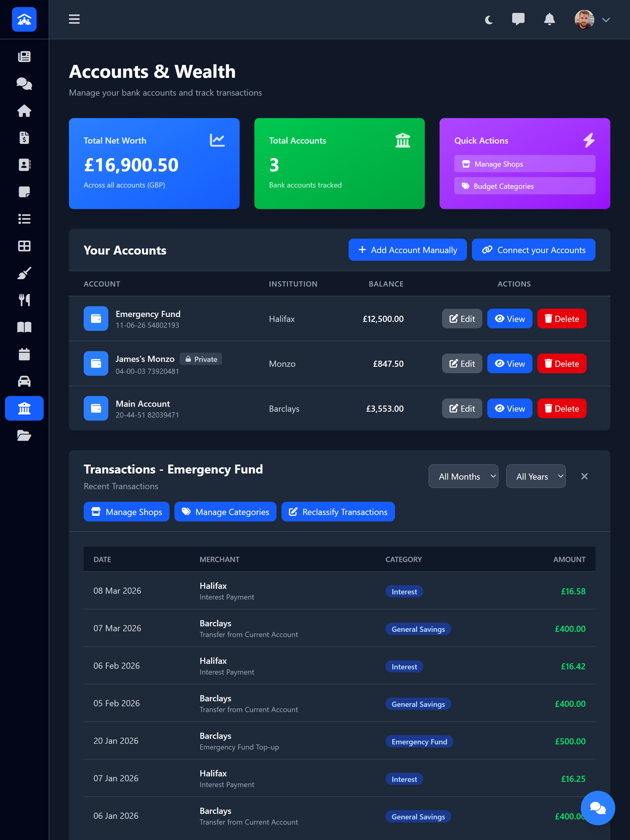Expand the profile avatar chevron menu

[606, 20]
